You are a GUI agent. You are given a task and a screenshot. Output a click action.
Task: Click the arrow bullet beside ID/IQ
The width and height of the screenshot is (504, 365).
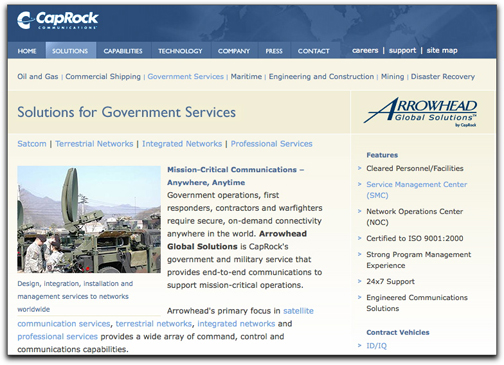pos(360,345)
